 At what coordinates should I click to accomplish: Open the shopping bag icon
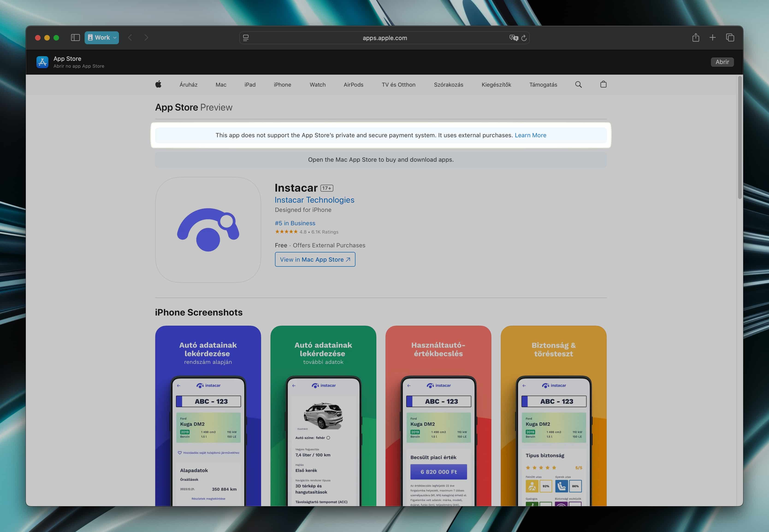[603, 84]
